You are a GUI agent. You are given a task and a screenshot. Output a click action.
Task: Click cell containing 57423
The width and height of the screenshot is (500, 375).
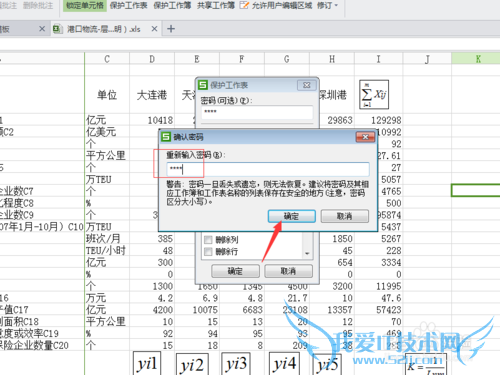click(379, 310)
